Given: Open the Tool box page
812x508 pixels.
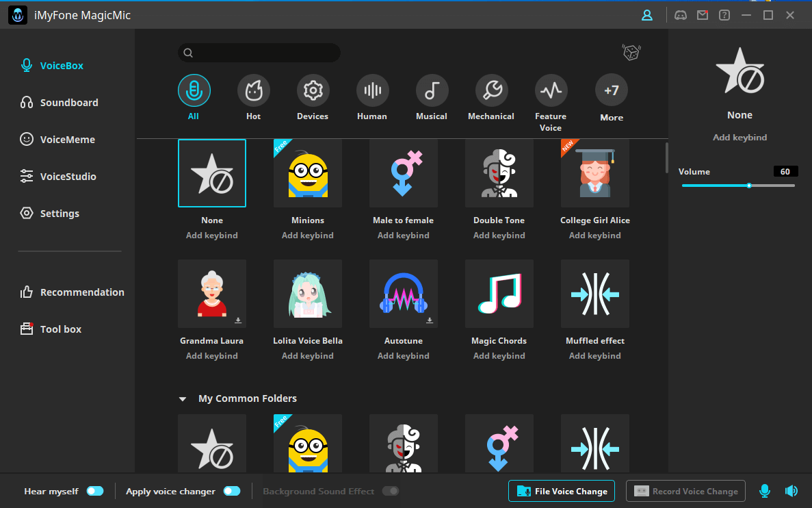Looking at the screenshot, I should tap(51, 329).
